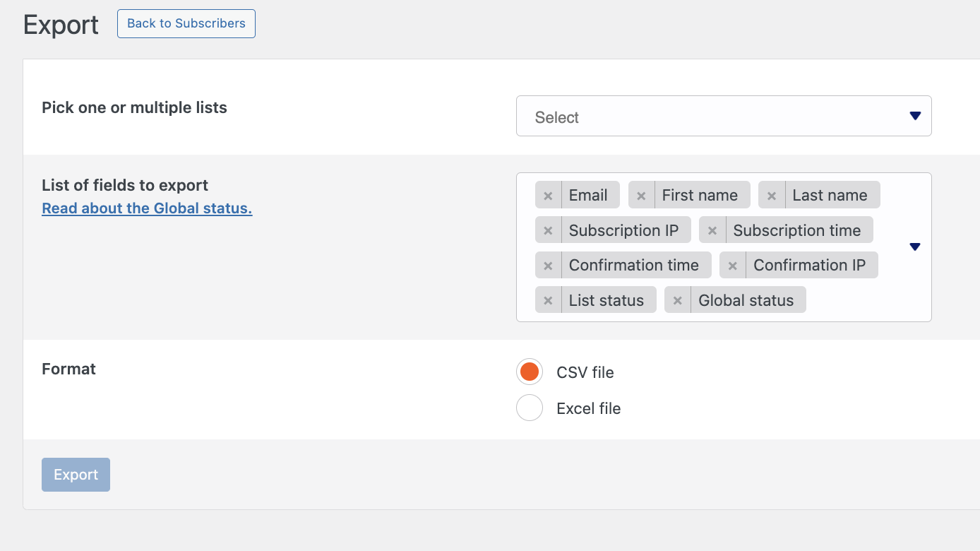Image resolution: width=980 pixels, height=551 pixels.
Task: Select CSV file format radio button
Action: (x=530, y=372)
